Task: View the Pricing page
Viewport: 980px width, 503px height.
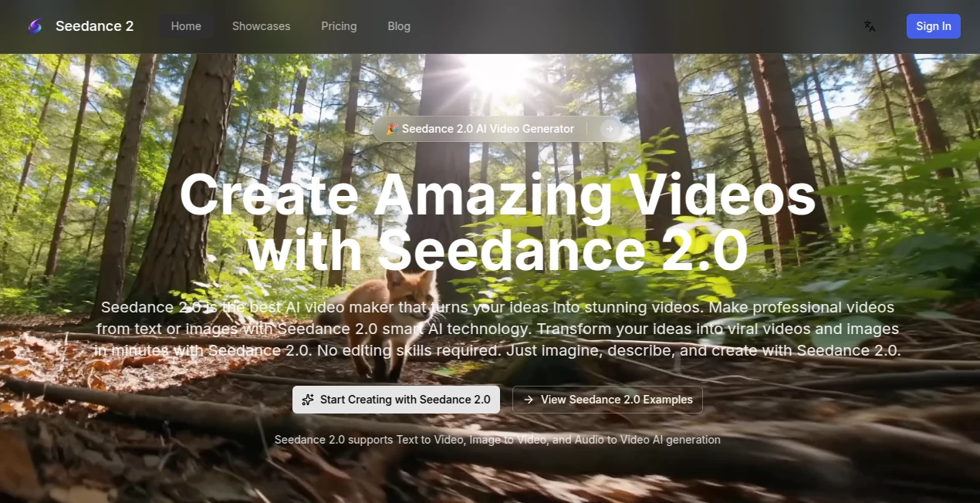Action: tap(339, 26)
